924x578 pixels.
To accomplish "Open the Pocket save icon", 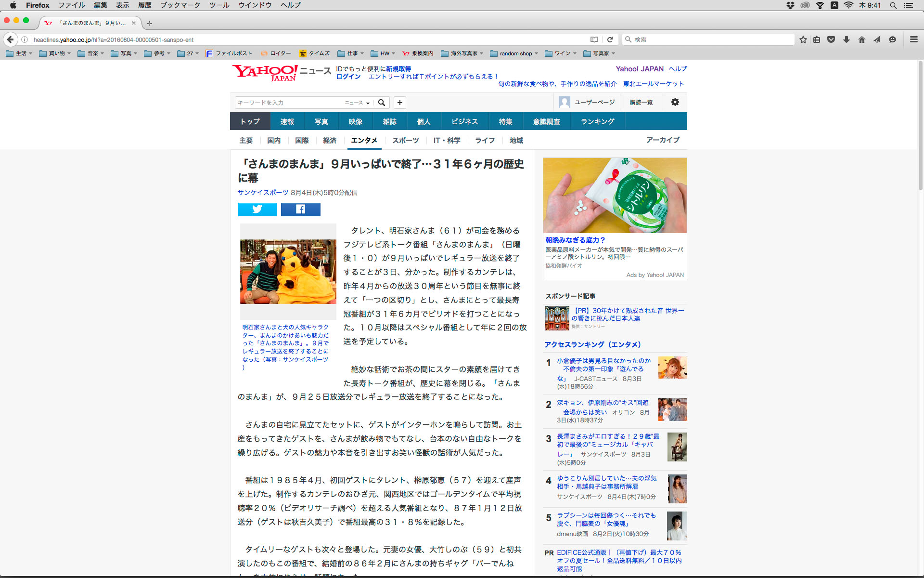I will click(831, 39).
